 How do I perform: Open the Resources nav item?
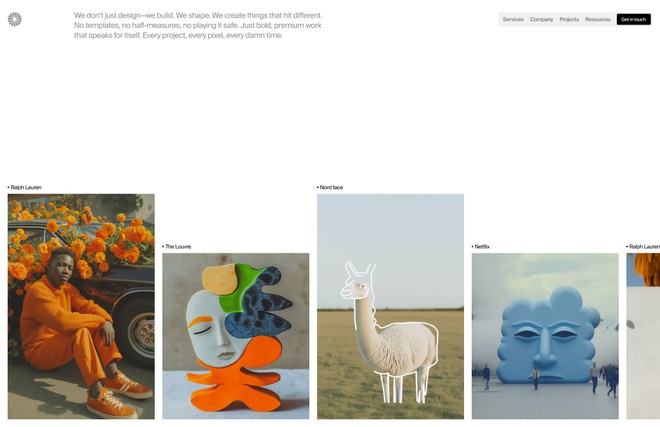click(598, 19)
